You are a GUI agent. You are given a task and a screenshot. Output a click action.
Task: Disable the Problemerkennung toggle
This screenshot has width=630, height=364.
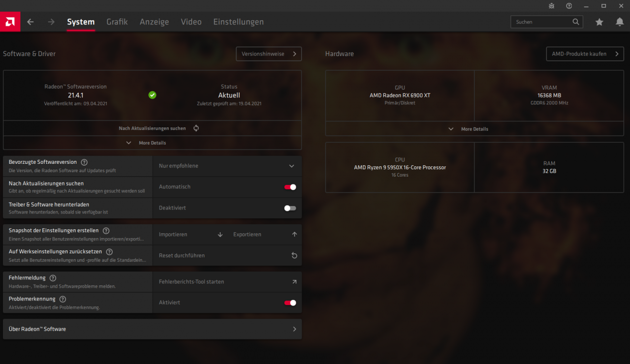(290, 303)
